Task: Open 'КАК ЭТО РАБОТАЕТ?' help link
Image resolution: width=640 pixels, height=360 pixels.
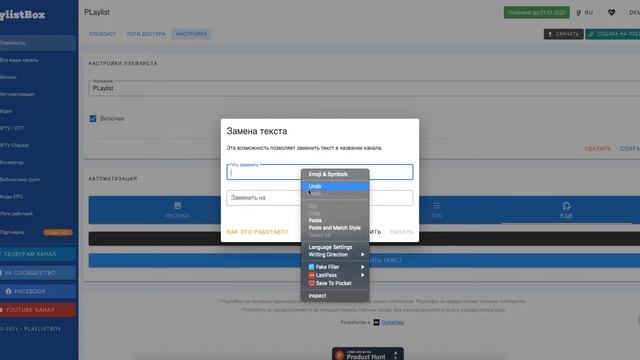Action: click(257, 232)
